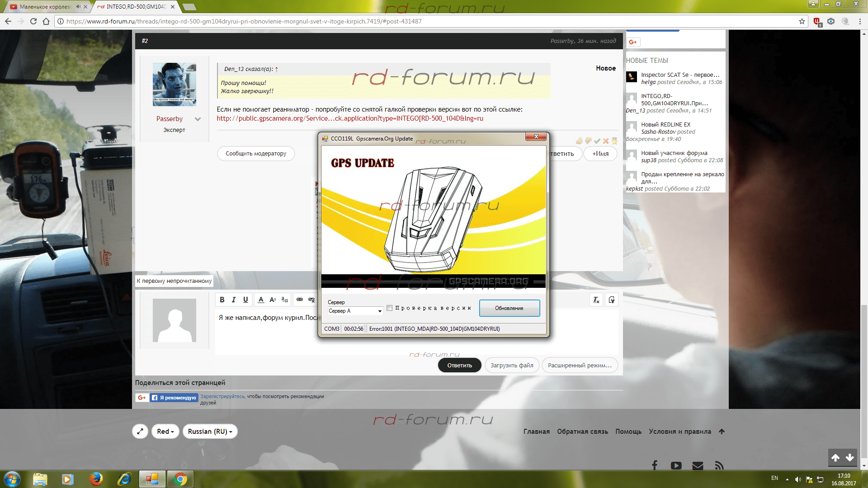This screenshot has width=868, height=488.
Task: Click the insert link icon in editor
Action: point(299,300)
